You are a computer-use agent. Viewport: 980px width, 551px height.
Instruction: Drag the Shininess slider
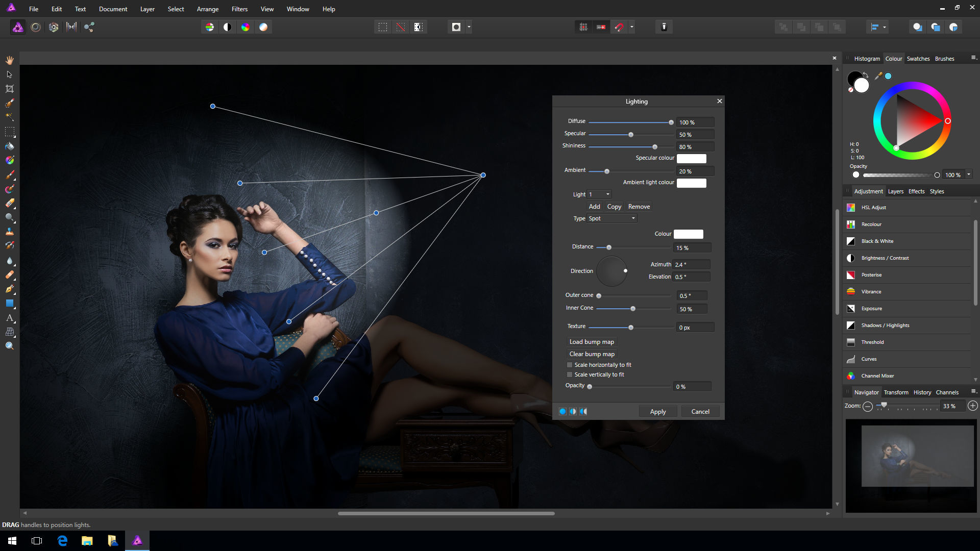click(654, 146)
